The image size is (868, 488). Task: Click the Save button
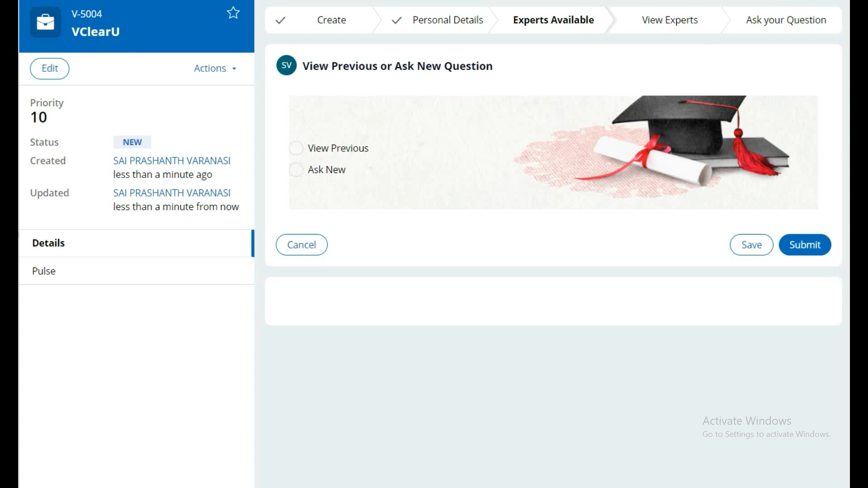751,245
